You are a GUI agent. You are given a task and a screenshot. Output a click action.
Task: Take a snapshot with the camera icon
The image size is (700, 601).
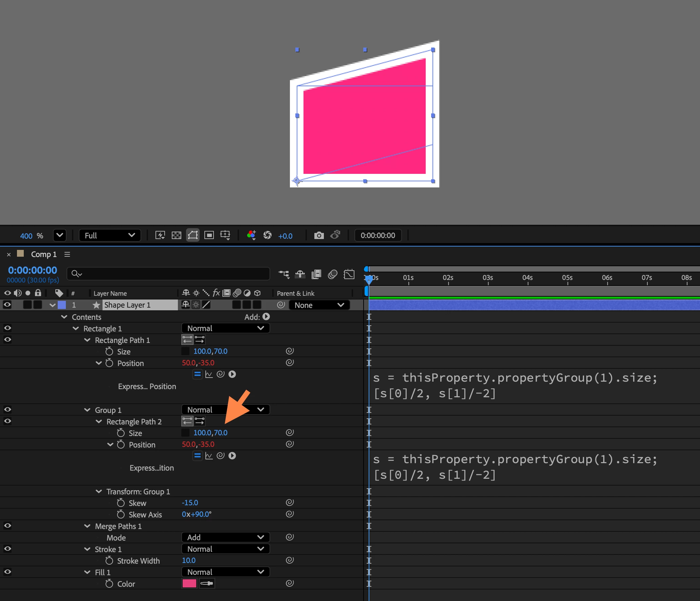[x=319, y=235]
